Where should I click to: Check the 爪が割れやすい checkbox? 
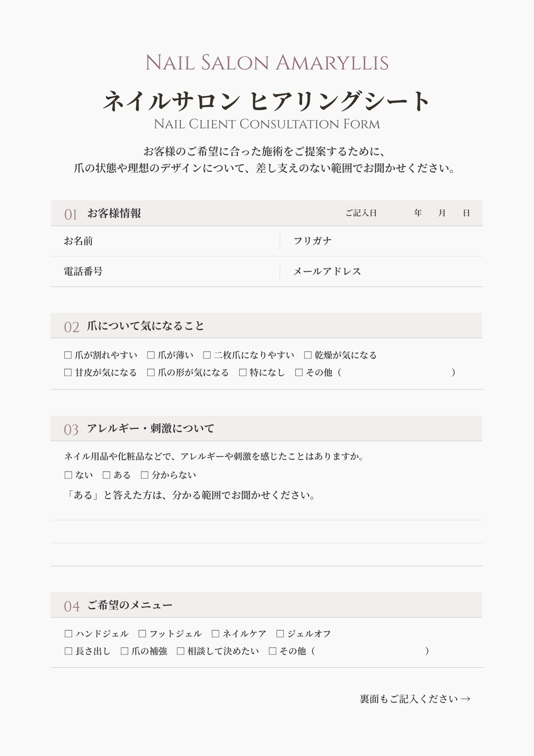tap(68, 355)
